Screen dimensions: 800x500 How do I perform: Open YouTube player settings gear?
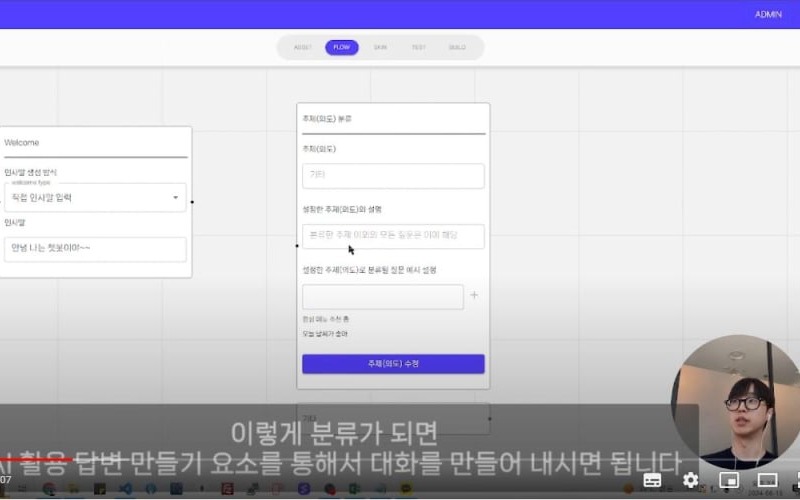coord(691,480)
